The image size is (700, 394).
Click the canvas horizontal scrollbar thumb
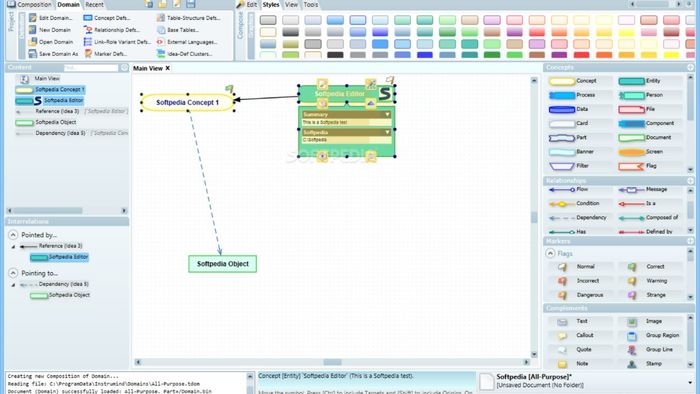[332, 362]
